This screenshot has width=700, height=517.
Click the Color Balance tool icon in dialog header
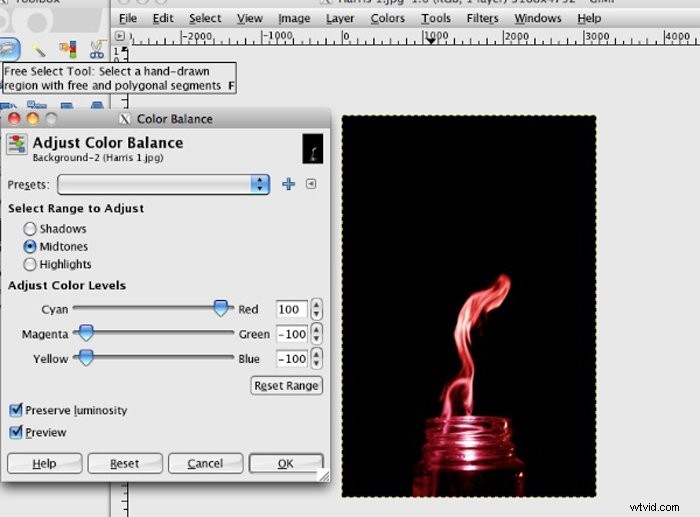(17, 146)
